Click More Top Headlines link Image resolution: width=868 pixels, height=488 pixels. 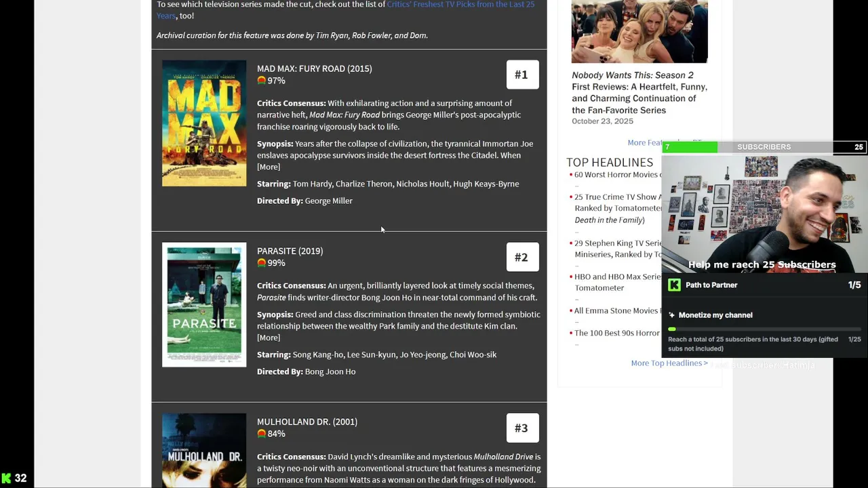[669, 363]
